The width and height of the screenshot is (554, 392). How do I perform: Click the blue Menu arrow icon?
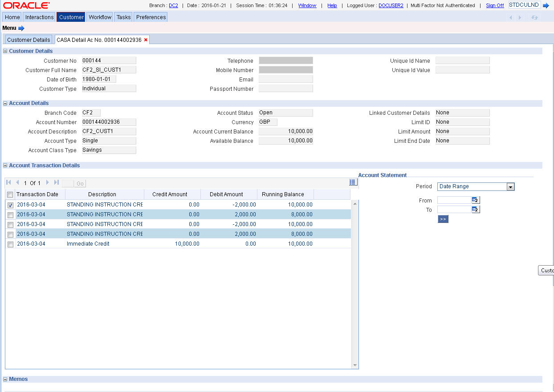click(21, 28)
